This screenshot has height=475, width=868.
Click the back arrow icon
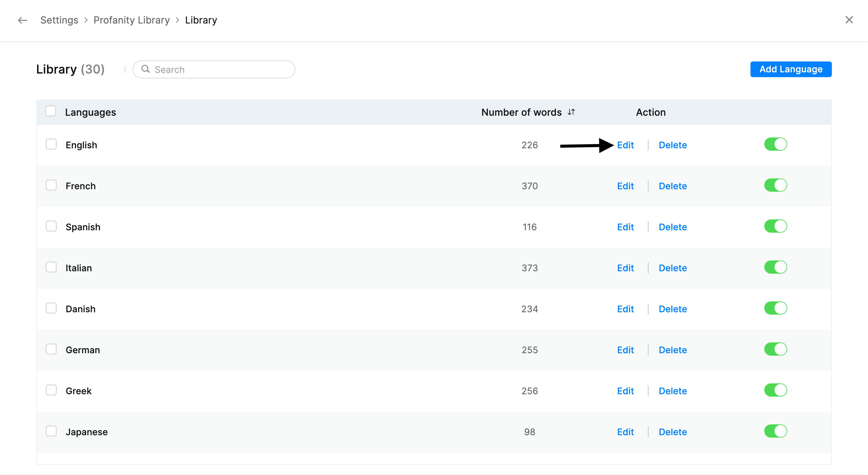tap(22, 20)
